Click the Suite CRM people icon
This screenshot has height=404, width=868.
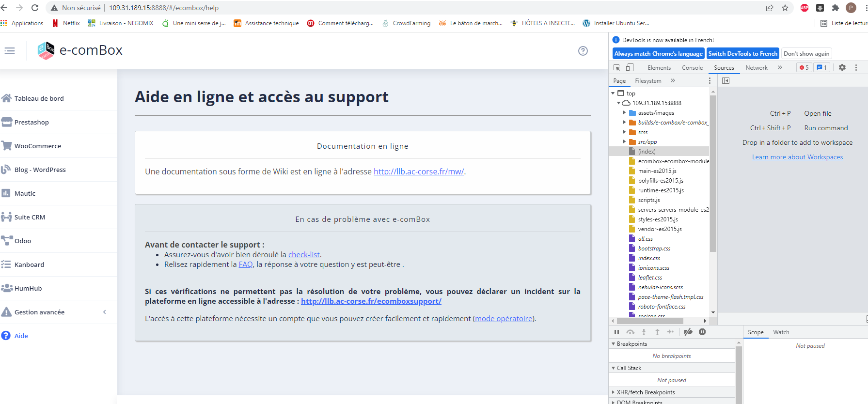pos(6,217)
